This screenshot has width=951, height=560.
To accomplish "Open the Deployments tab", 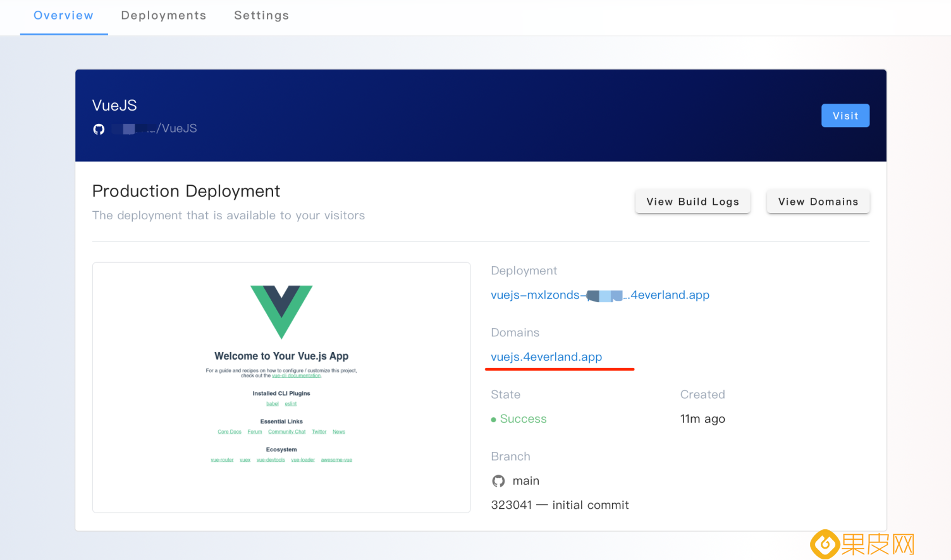I will click(164, 16).
